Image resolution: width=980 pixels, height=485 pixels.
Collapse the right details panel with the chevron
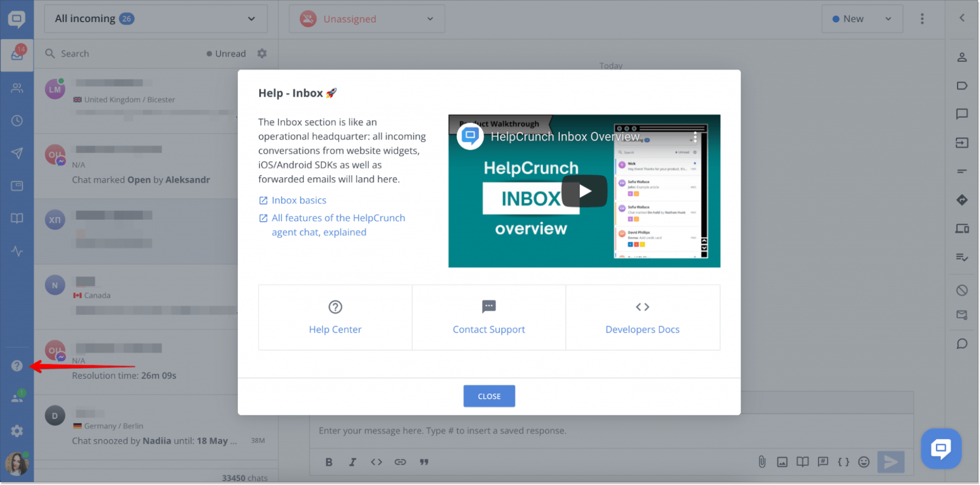click(962, 18)
